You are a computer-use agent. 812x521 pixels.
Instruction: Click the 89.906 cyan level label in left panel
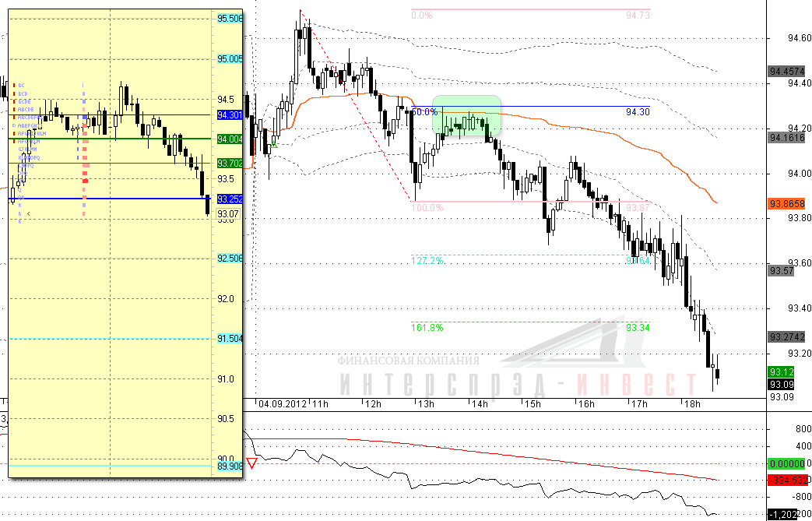pyautogui.click(x=230, y=466)
